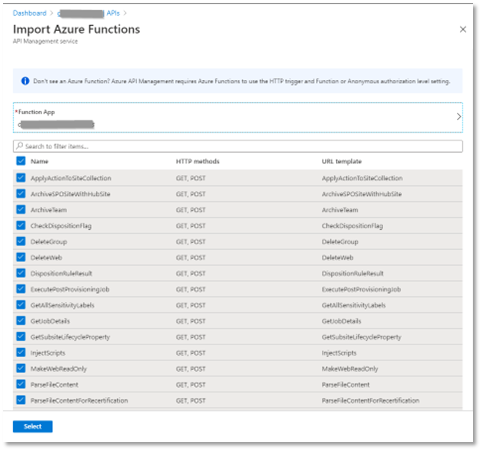Click GET, POST cell in DeleteWeb row
The height and width of the screenshot is (451, 482).
point(191,258)
